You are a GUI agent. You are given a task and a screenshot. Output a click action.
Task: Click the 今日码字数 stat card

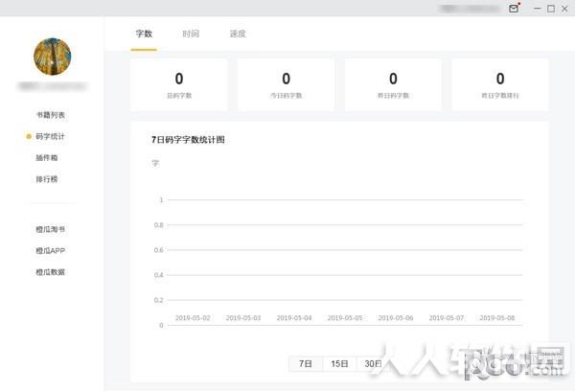pyautogui.click(x=286, y=84)
